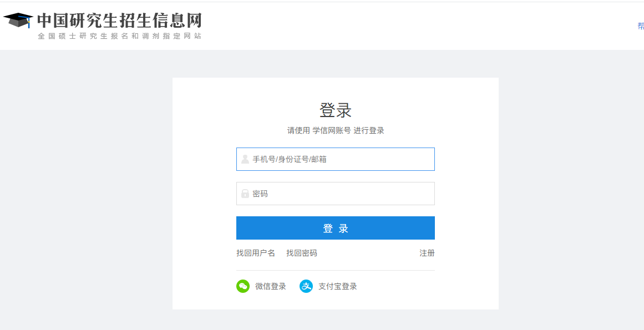Focus the 密码 password input field
This screenshot has width=644, height=330.
pyautogui.click(x=336, y=194)
